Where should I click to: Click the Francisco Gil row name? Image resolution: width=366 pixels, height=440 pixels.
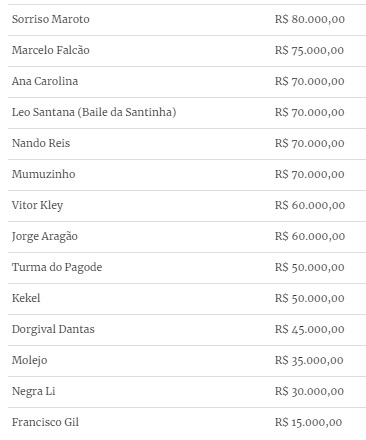[x=45, y=422]
